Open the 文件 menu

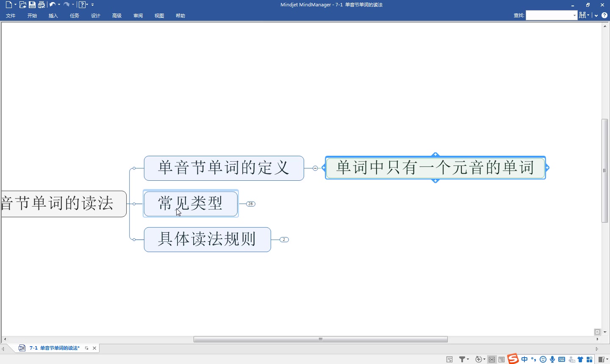(11, 16)
